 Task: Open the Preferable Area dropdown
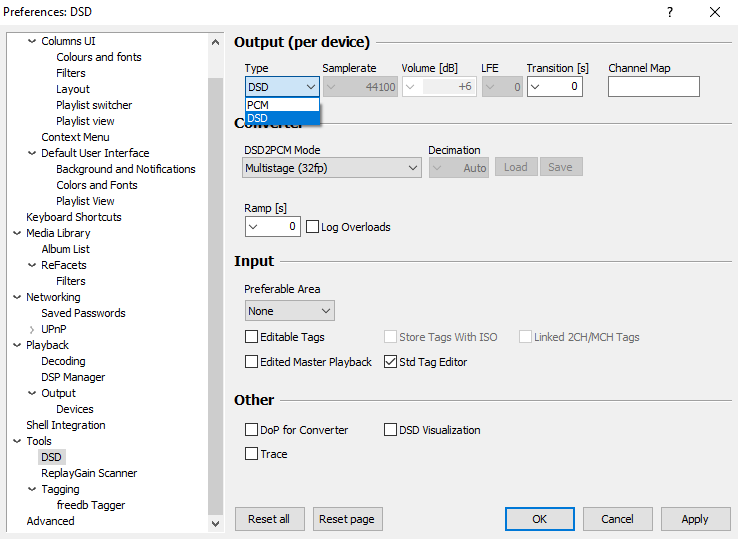click(289, 311)
